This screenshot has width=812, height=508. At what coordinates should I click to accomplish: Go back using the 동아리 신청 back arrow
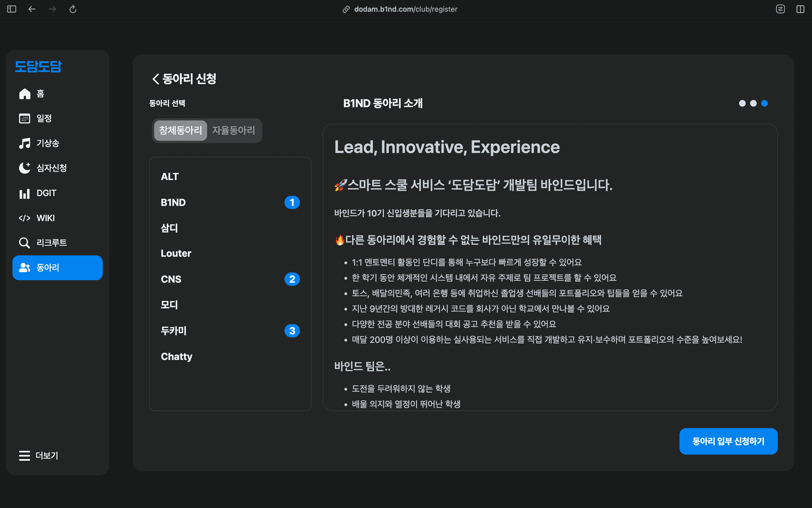155,79
